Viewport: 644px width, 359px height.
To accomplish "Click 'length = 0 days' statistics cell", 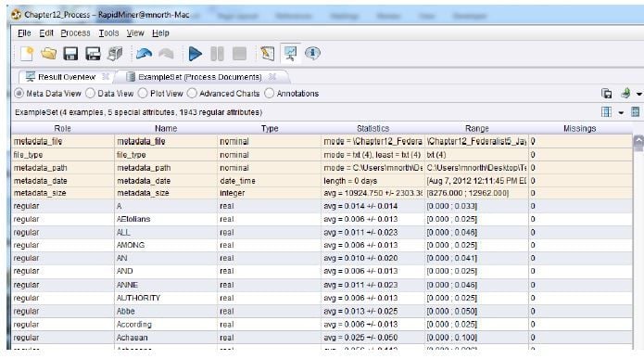I will coord(373,181).
